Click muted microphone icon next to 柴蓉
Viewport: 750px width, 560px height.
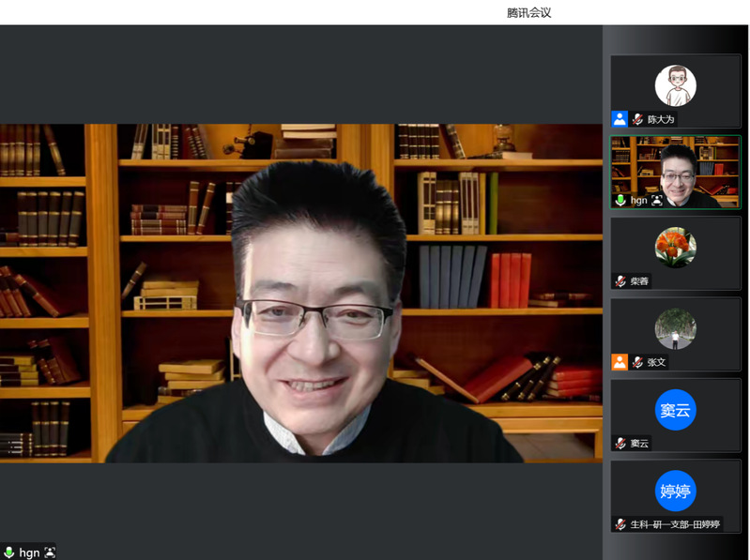[620, 280]
